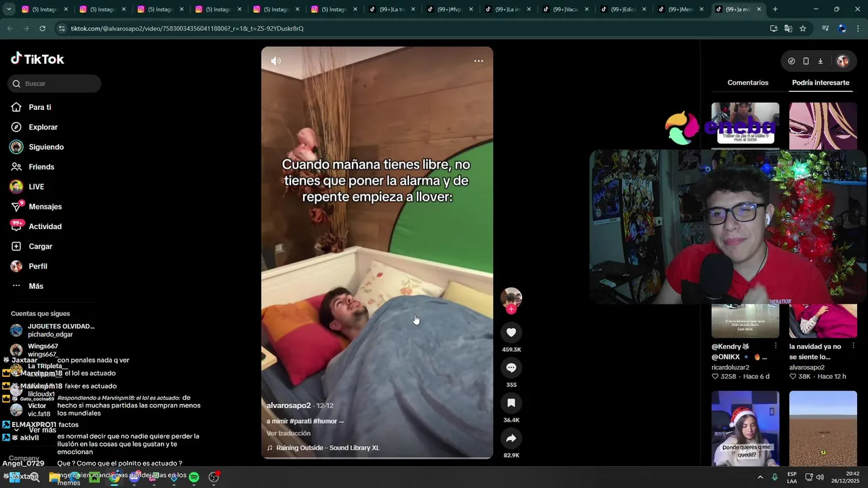This screenshot has width=868, height=488.
Task: Close the '(99+)a mi' active tab
Action: (759, 9)
